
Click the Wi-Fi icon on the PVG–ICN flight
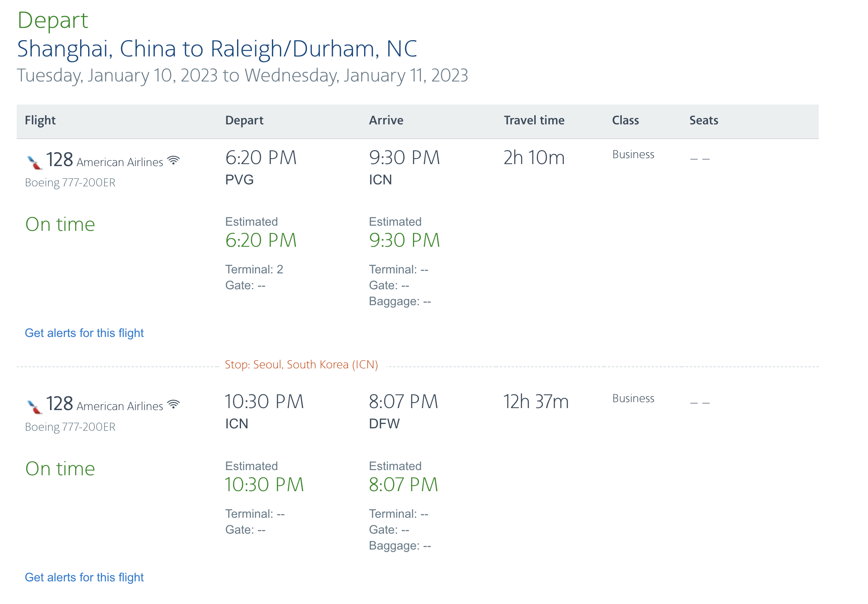(174, 161)
